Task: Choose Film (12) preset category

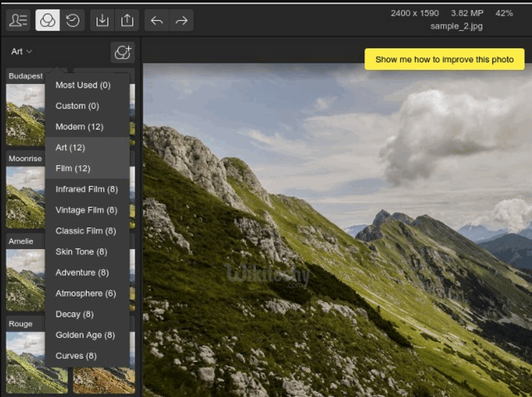Action: (x=72, y=169)
